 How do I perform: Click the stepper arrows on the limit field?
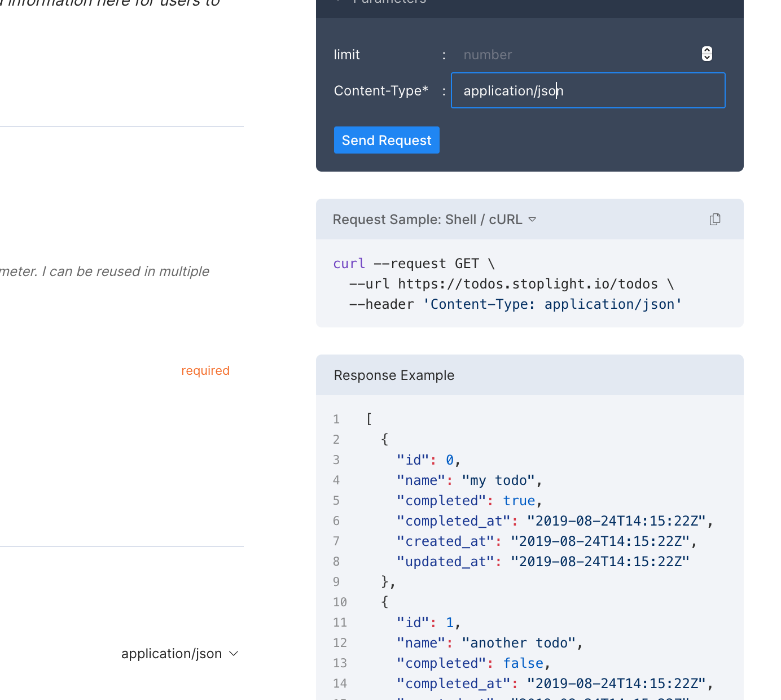click(x=707, y=54)
